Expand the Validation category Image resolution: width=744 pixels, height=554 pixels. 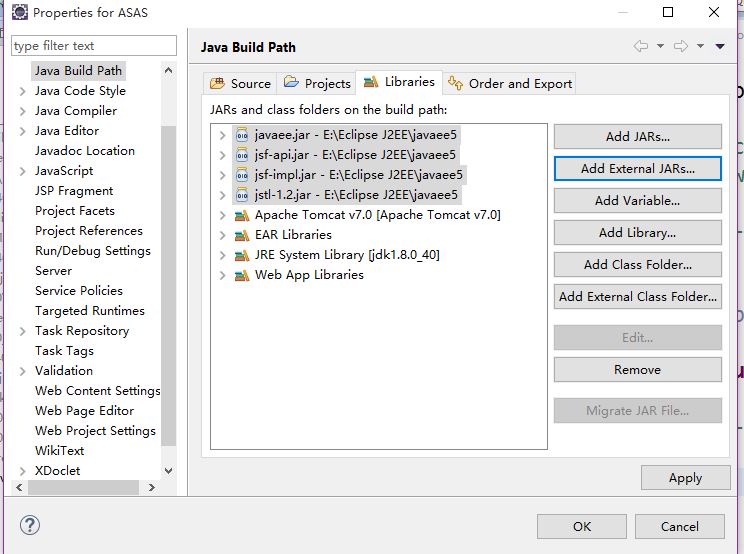22,371
